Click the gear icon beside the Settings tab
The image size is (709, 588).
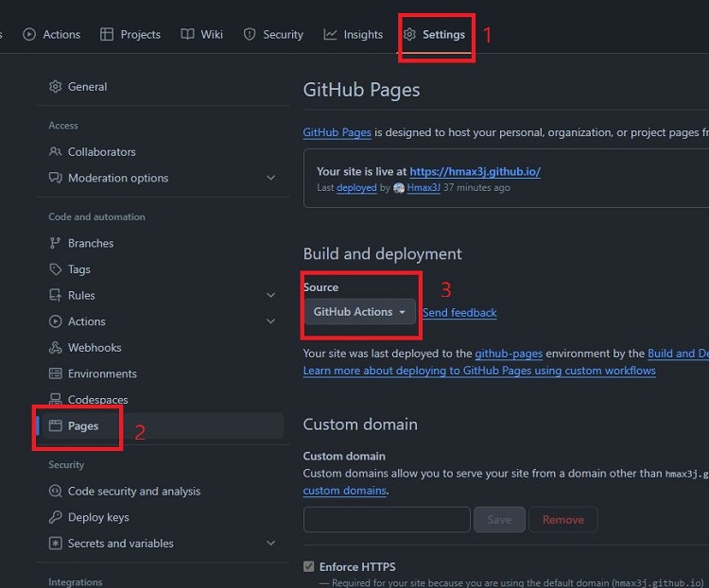point(409,34)
